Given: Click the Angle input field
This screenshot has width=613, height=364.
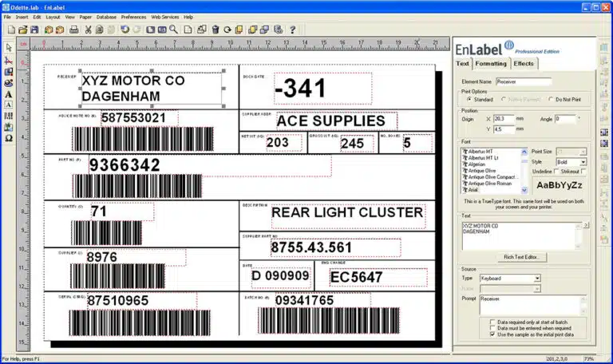Looking at the screenshot, I should tap(565, 118).
